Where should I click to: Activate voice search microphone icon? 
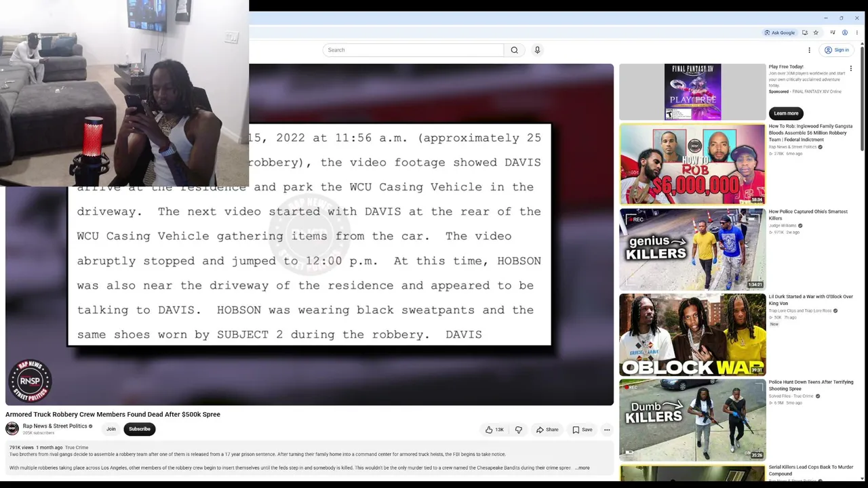537,50
